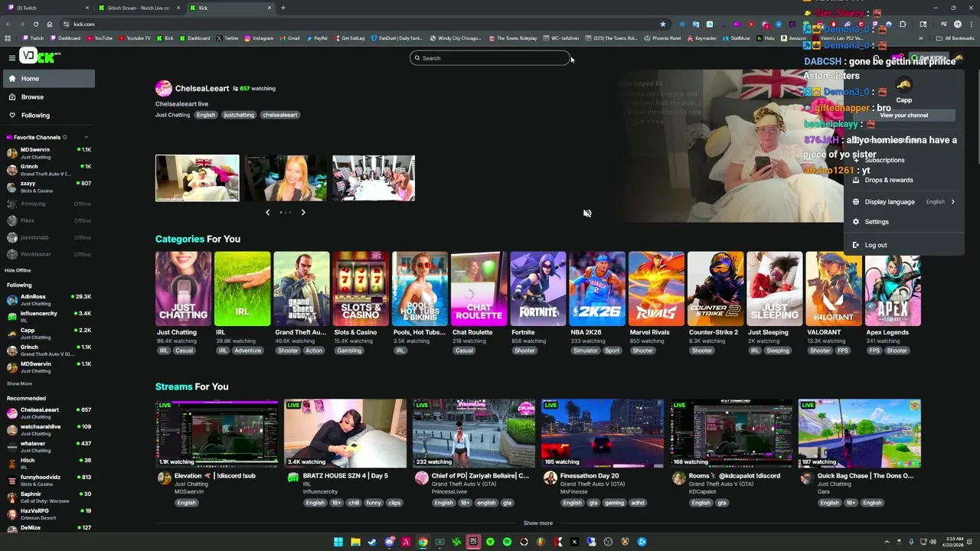Click the Gambling tag under Slots & Casino
This screenshot has width=980, height=551.
point(349,350)
